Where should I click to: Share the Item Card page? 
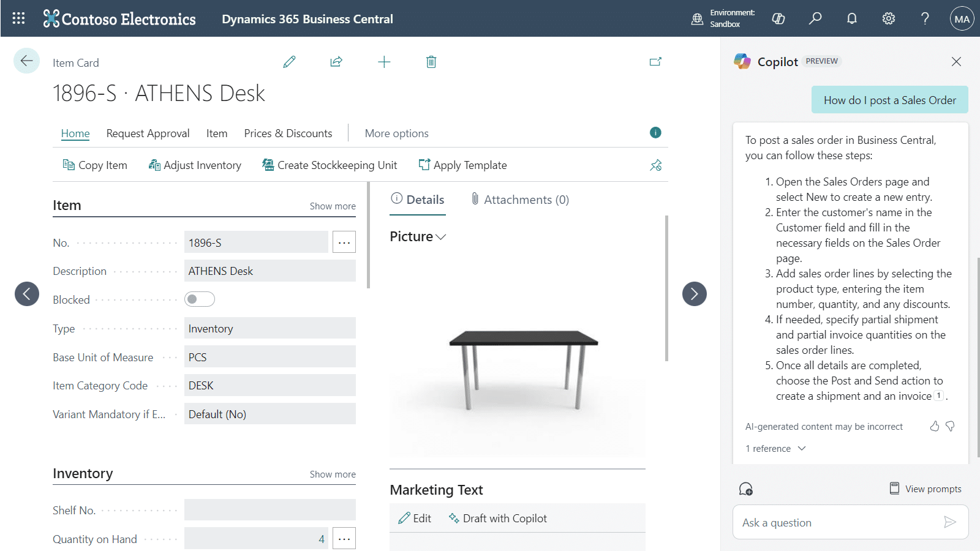click(336, 62)
